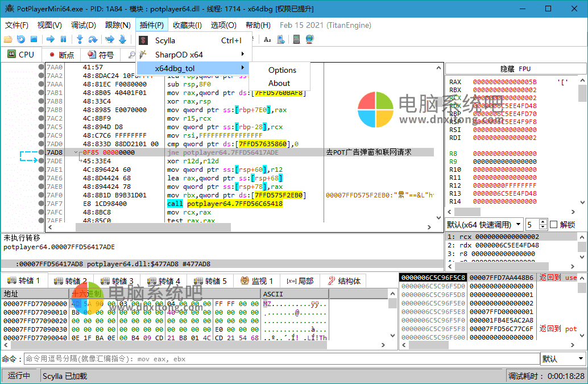Switch to the 转储 4 tab
The image size is (588, 384).
click(x=164, y=281)
